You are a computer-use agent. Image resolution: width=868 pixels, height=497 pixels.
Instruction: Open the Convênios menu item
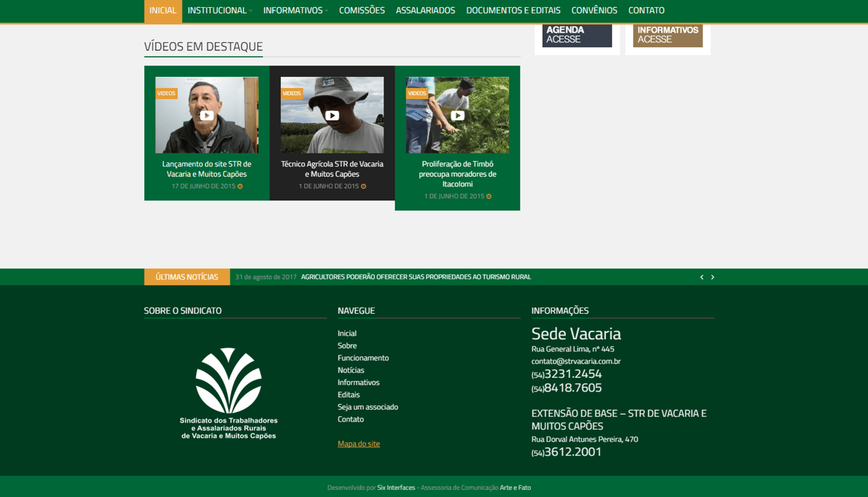(594, 10)
